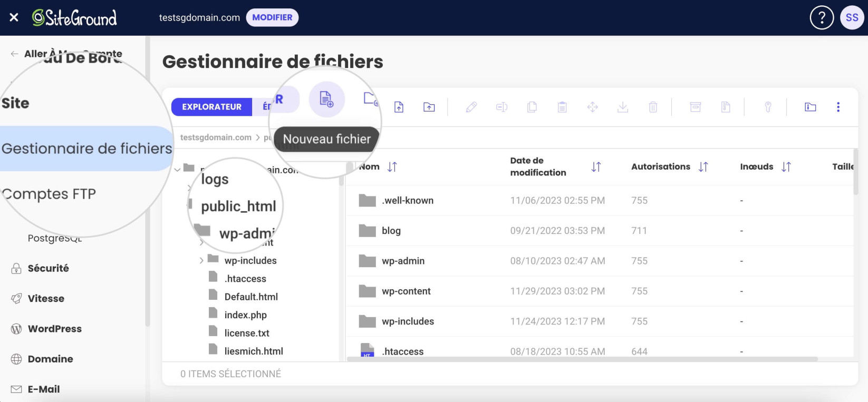Click the Taille column header
The image size is (868, 402).
[843, 166]
